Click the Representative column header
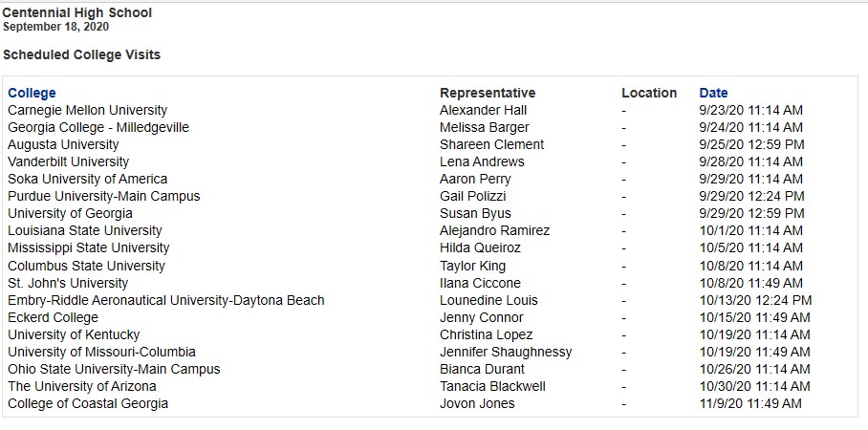 488,93
